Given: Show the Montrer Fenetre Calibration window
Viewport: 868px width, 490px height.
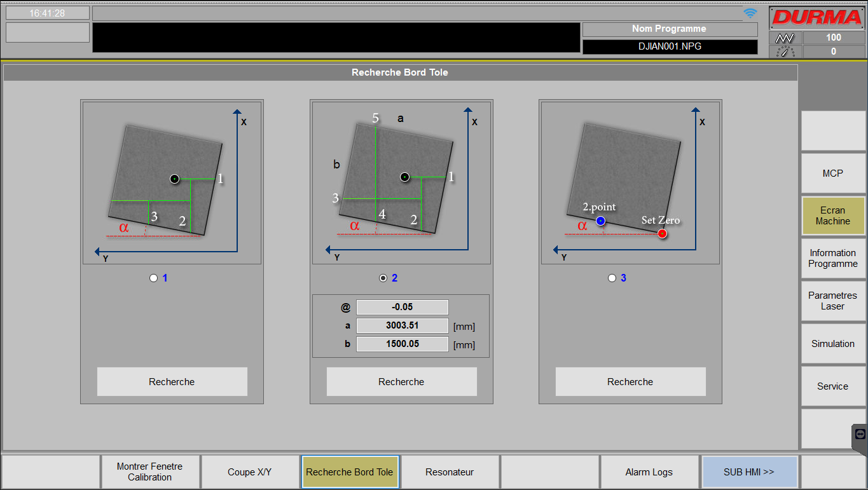Looking at the screenshot, I should click(150, 472).
